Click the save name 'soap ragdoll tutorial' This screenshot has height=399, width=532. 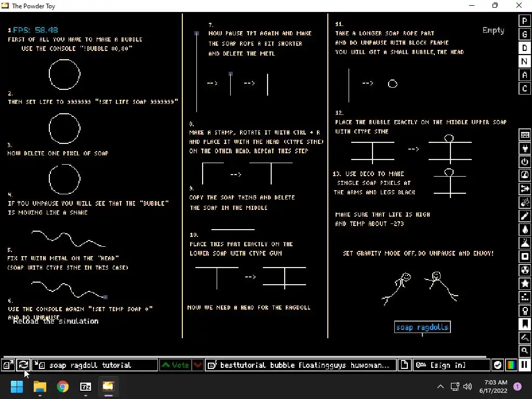95,365
